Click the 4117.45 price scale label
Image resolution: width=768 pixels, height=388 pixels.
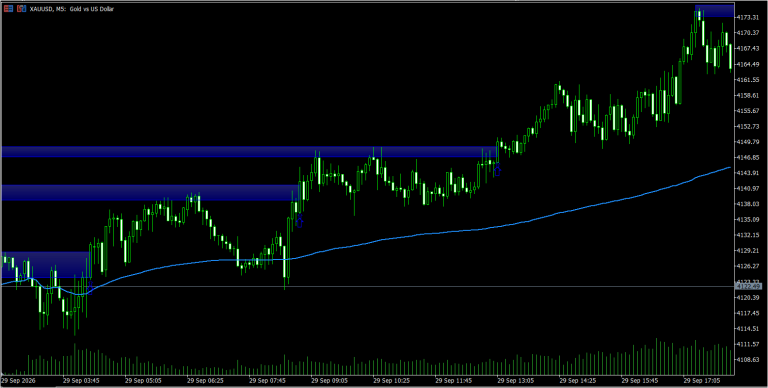pos(748,313)
